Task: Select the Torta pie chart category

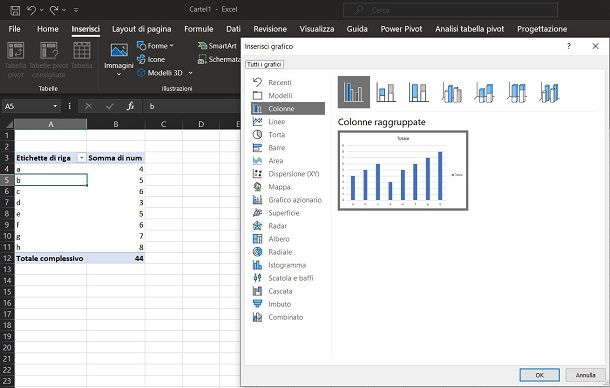Action: coord(288,135)
